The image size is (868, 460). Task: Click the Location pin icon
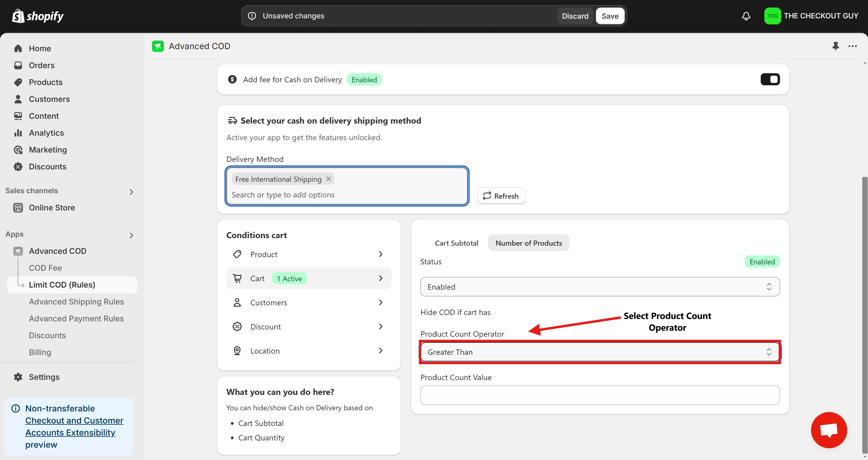coord(237,351)
